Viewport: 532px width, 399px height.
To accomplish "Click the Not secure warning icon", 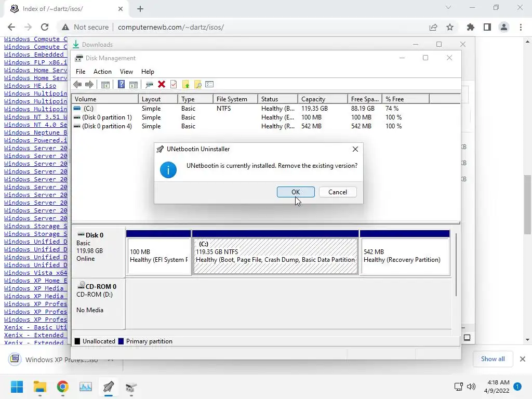I will coord(65,27).
